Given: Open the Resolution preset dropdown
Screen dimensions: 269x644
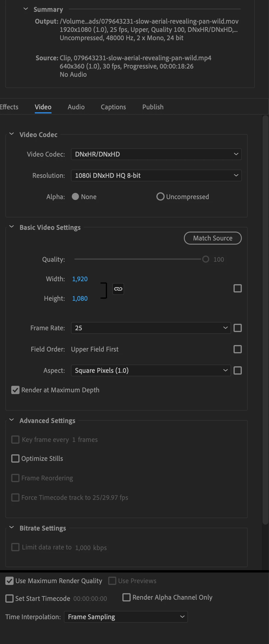Looking at the screenshot, I should click(156, 175).
